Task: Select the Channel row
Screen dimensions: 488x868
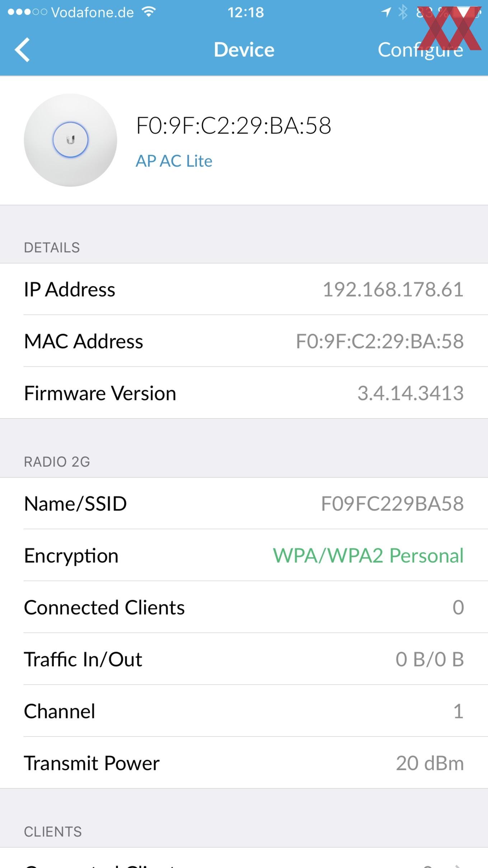Action: (x=244, y=711)
